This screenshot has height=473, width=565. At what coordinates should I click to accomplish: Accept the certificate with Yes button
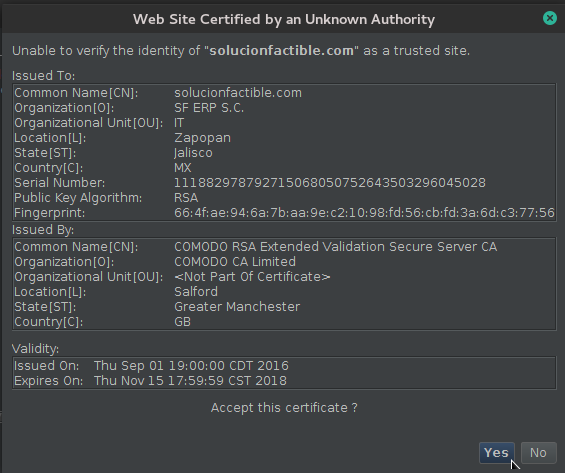(497, 452)
